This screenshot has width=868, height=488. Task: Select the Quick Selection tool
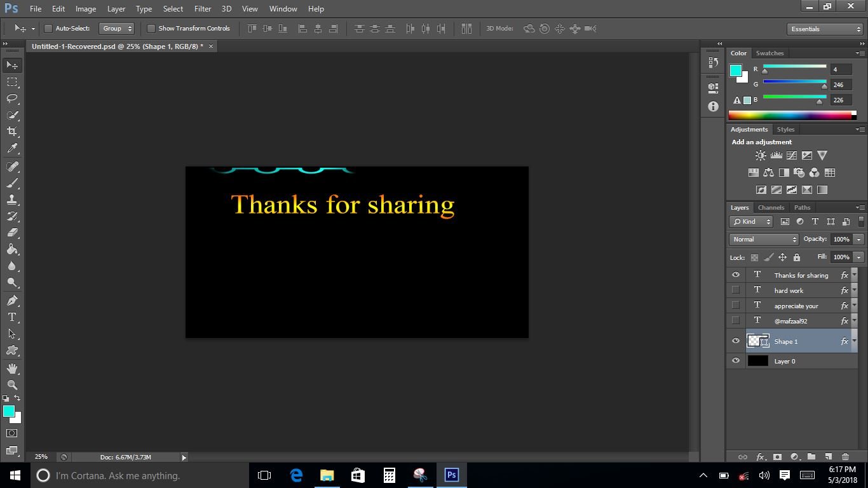pyautogui.click(x=12, y=115)
